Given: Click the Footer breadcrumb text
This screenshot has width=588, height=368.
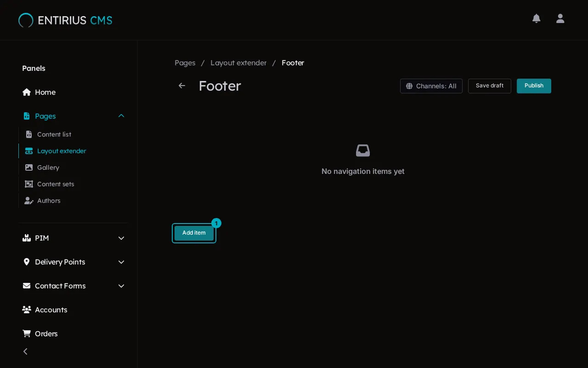Looking at the screenshot, I should pyautogui.click(x=293, y=63).
